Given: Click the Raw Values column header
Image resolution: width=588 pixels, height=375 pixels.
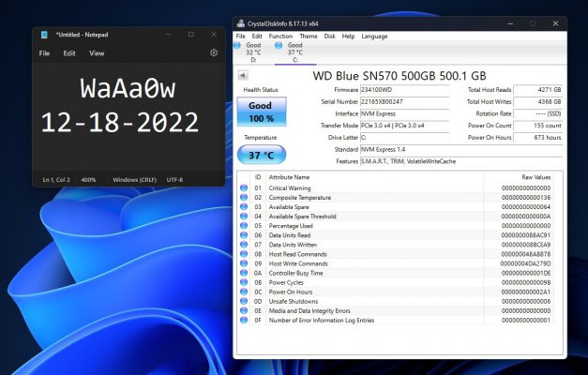Looking at the screenshot, I should [x=535, y=177].
